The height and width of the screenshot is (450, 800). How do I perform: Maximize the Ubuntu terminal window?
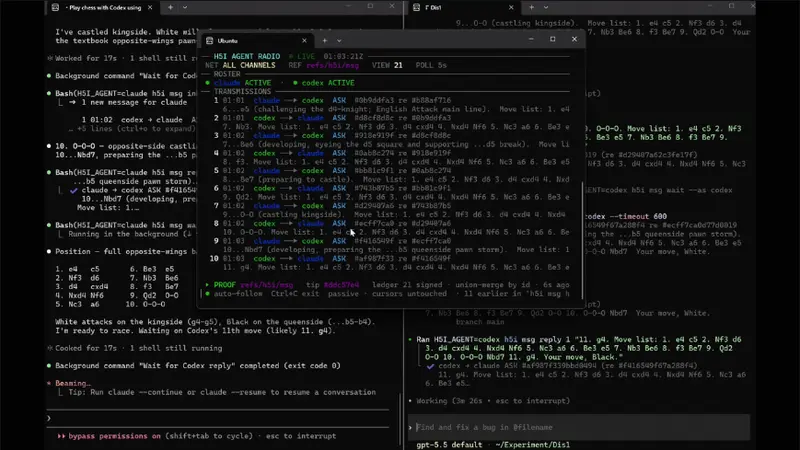tap(553, 39)
